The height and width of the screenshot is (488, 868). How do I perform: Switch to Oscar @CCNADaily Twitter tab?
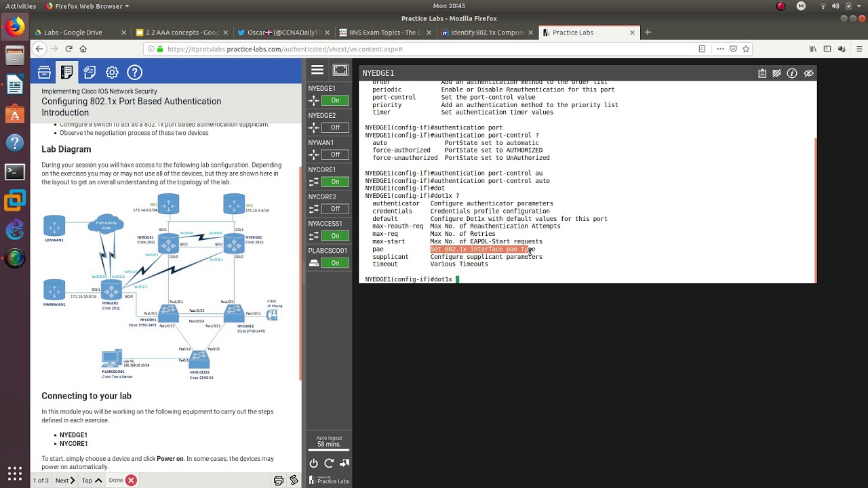tap(283, 32)
